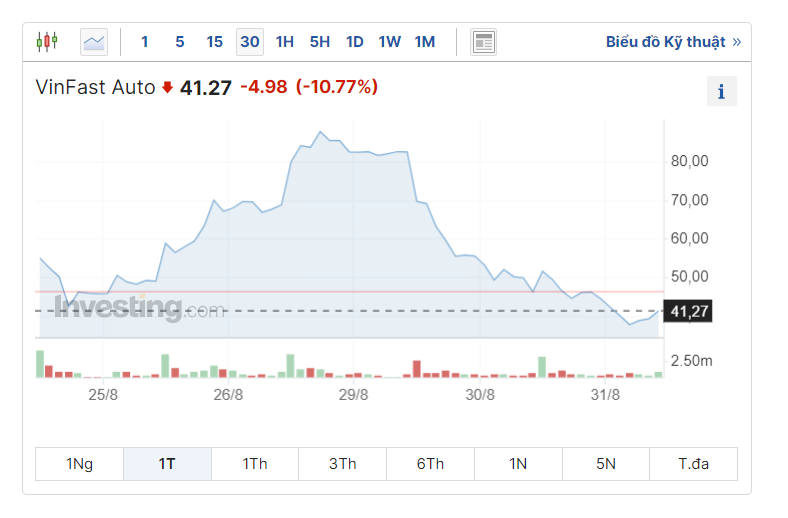Switch to the 1Ng time range tab
The image size is (788, 518).
coord(79,464)
